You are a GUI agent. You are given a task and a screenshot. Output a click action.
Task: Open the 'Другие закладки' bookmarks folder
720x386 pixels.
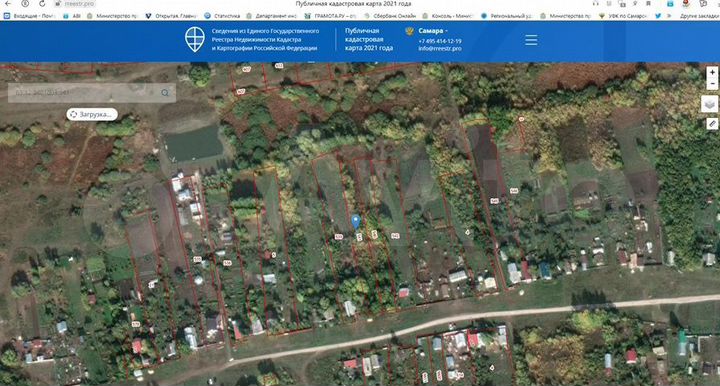coord(699,16)
